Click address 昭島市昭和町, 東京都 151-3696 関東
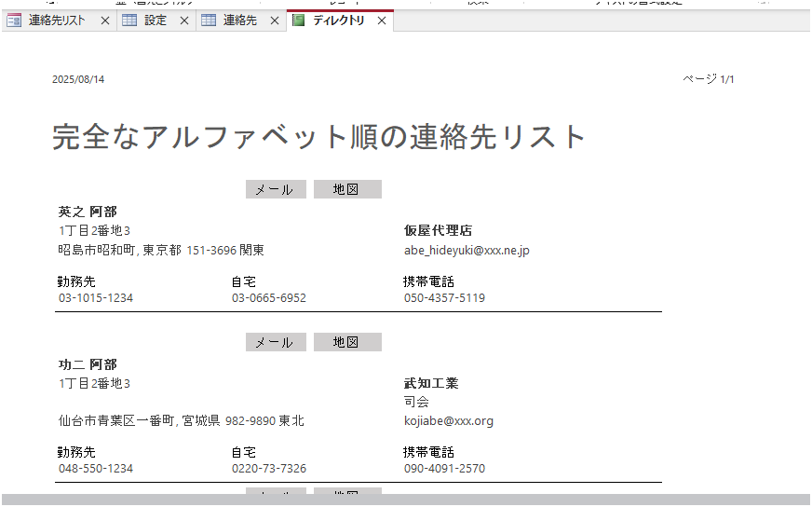Screen dimensions: 812x507 [x=161, y=251]
